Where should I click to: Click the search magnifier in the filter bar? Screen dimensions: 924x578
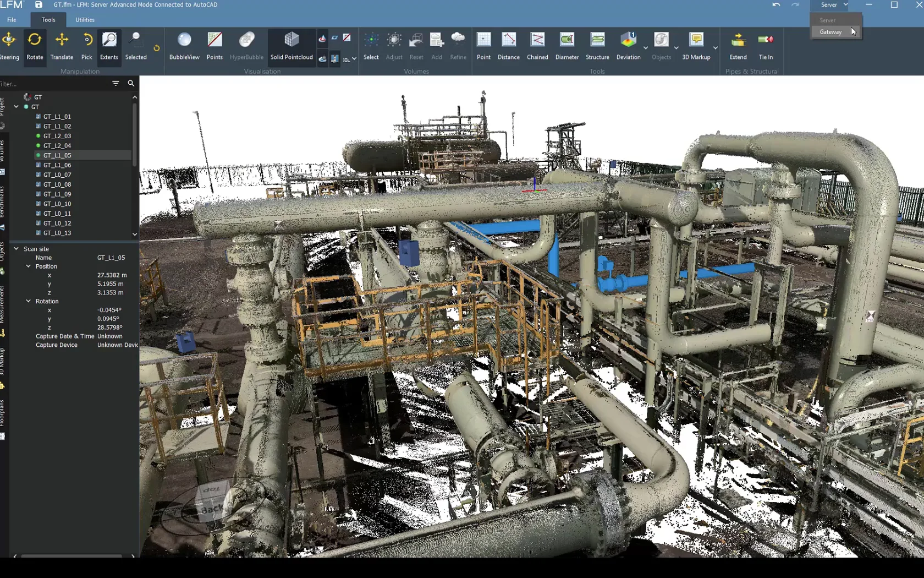(x=131, y=83)
